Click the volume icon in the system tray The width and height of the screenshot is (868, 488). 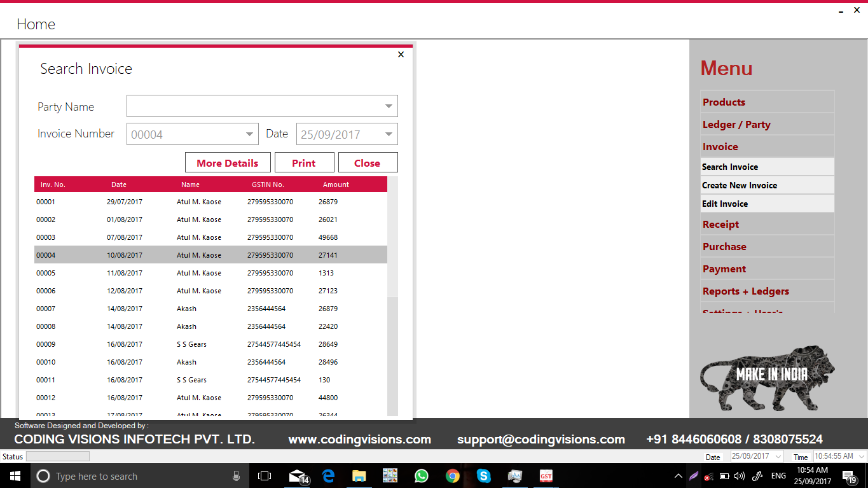tap(738, 476)
